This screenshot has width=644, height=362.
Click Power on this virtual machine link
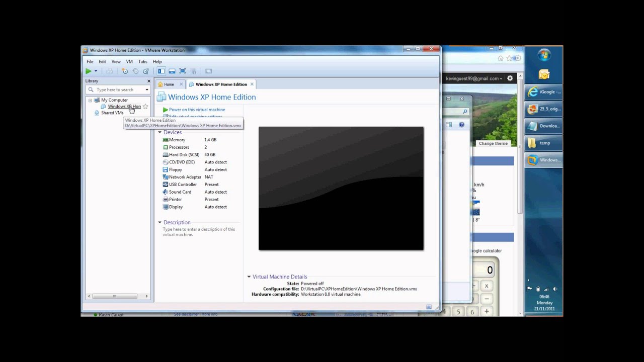(197, 110)
